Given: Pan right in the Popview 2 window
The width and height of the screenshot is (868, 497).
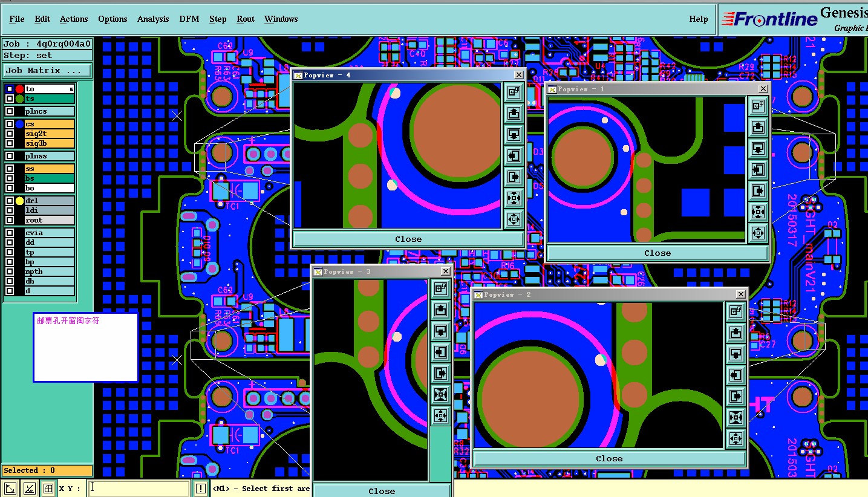Looking at the screenshot, I should pyautogui.click(x=736, y=396).
